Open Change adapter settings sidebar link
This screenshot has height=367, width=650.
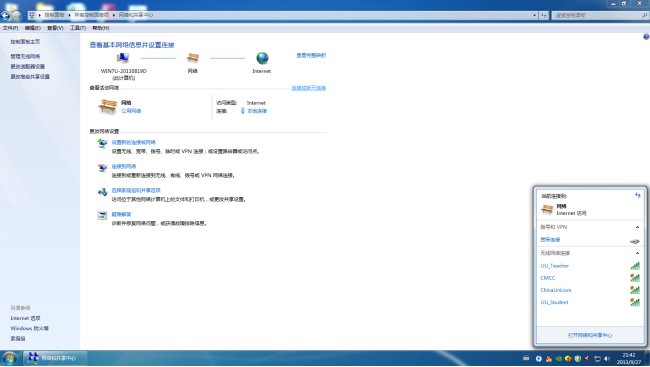coord(27,66)
